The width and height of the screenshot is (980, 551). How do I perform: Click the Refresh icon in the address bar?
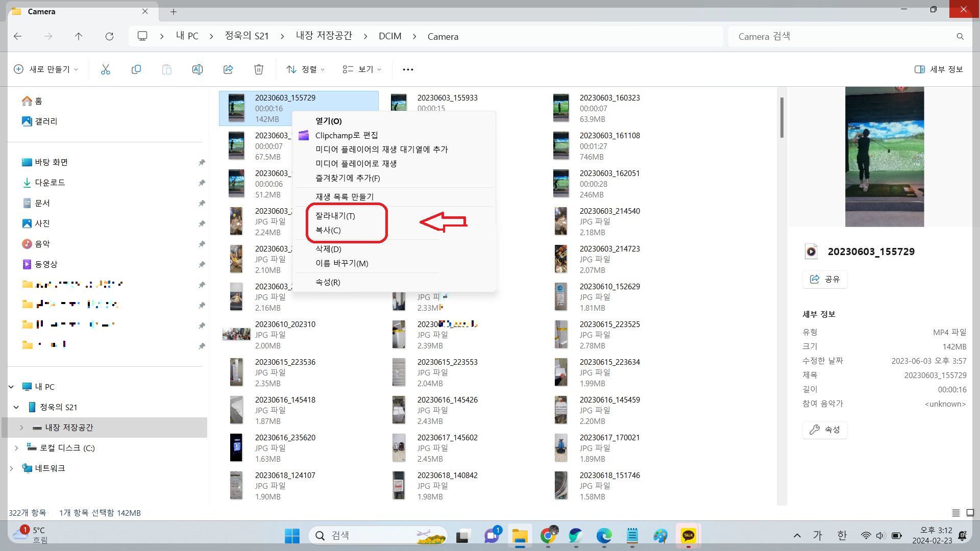coord(109,36)
